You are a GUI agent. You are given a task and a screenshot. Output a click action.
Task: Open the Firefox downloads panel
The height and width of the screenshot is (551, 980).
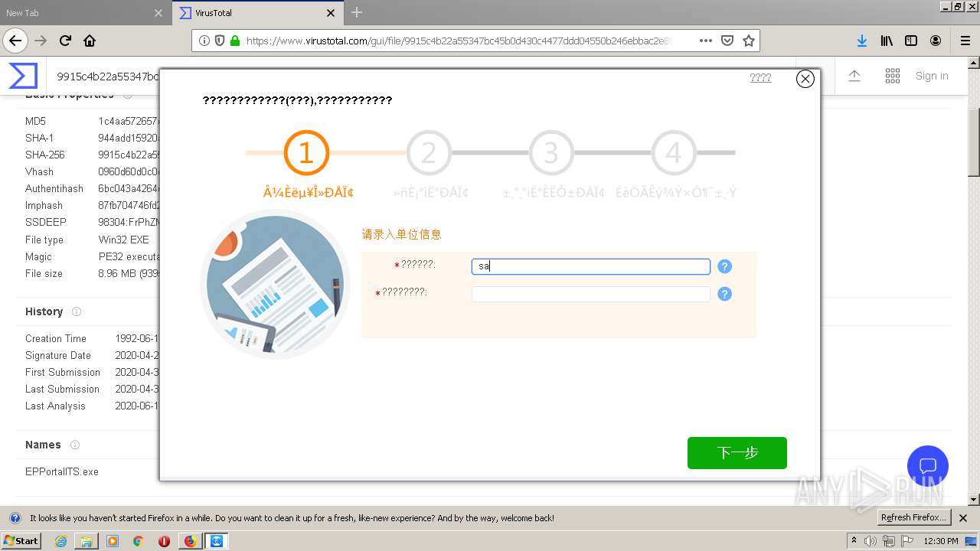tap(862, 41)
